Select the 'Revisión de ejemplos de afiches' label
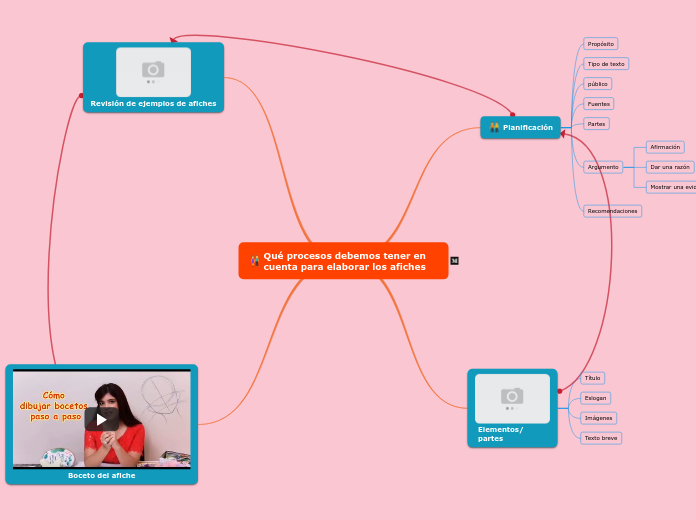This screenshot has height=520, width=696. (153, 103)
